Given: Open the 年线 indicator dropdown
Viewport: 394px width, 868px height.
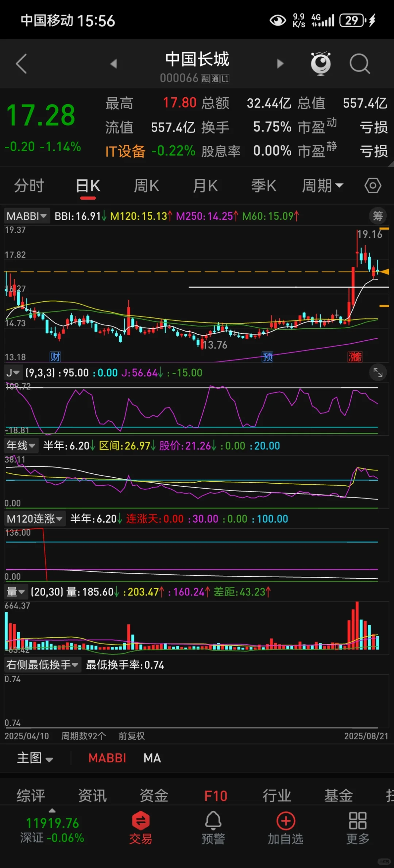Looking at the screenshot, I should [21, 445].
